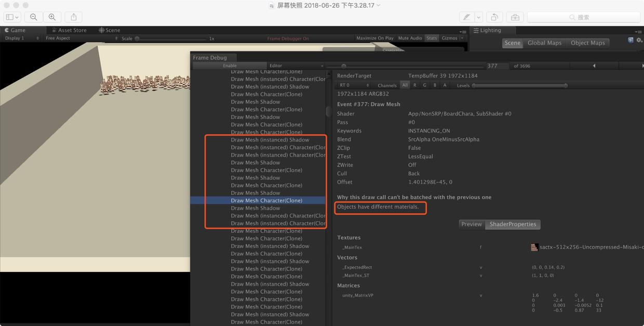Viewport: 644px width, 326px height.
Task: Open the RT 0 render target dropdown
Action: [354, 85]
